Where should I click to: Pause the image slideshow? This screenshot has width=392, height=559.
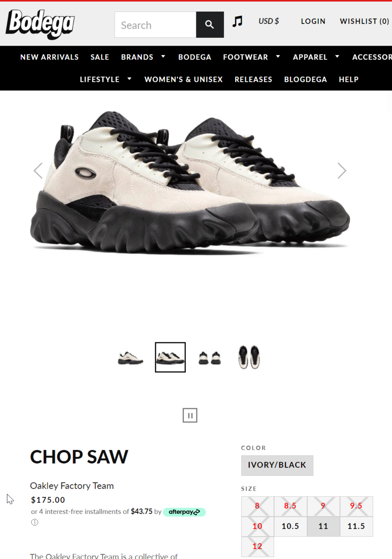tap(190, 415)
